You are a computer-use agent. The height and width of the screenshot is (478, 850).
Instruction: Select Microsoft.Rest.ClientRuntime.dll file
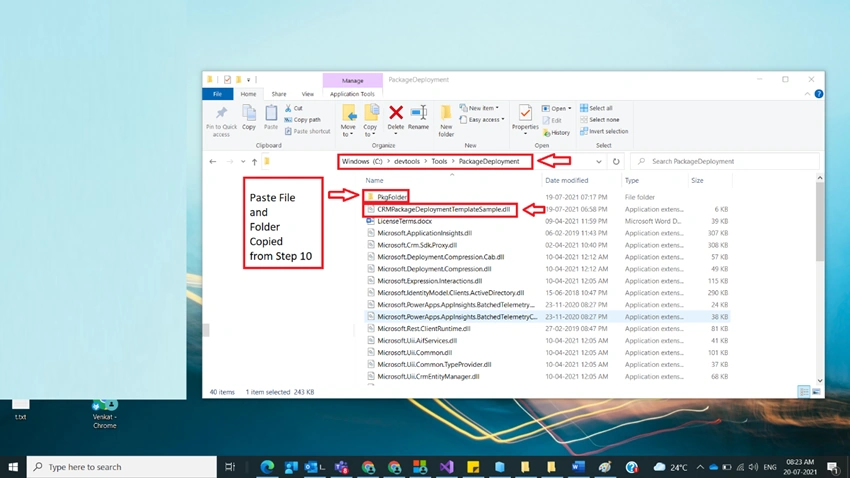pyautogui.click(x=424, y=328)
